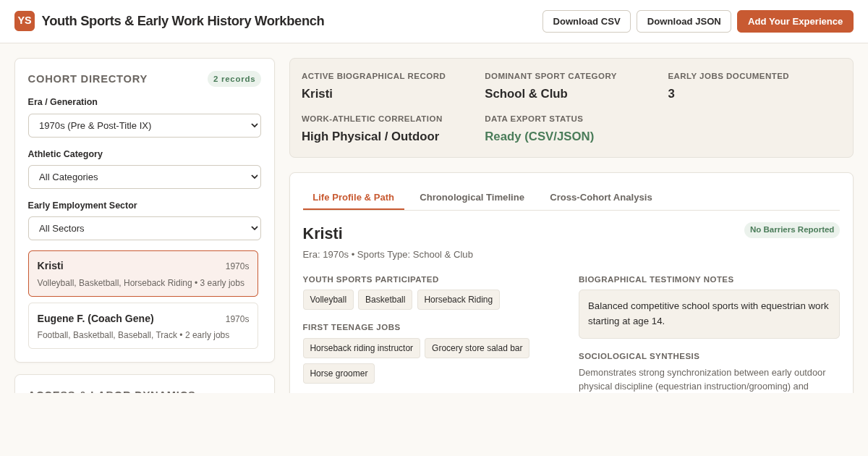Click the Sociological Synthesis paragraph
Screen dimensions: 868x456
click(709, 379)
